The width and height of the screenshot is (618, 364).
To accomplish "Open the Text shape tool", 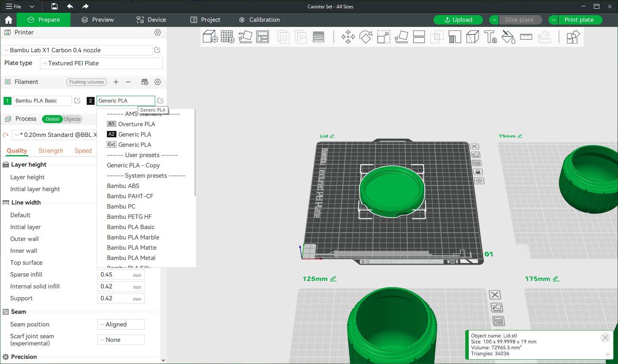I will coord(490,37).
